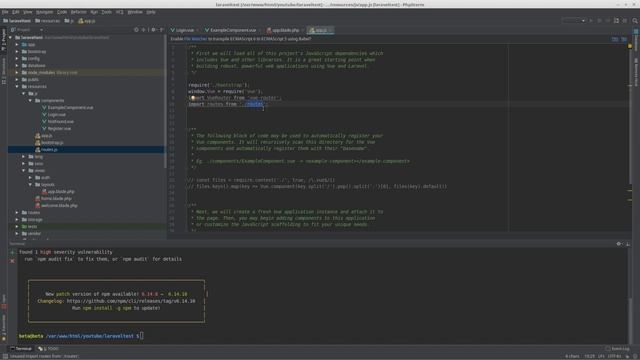Viewport: 640px width, 360px height.
Task: Expand the public folder
Action: click(x=17, y=80)
